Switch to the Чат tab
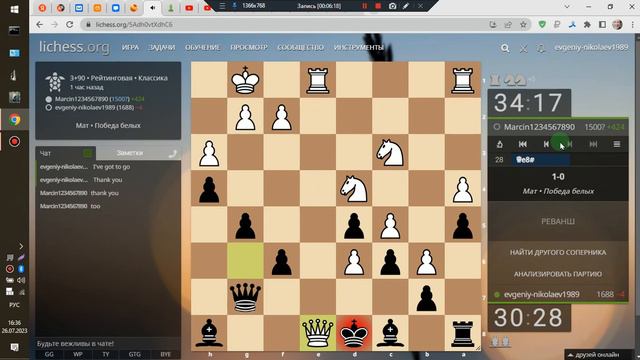The width and height of the screenshot is (640, 360). coord(45,153)
